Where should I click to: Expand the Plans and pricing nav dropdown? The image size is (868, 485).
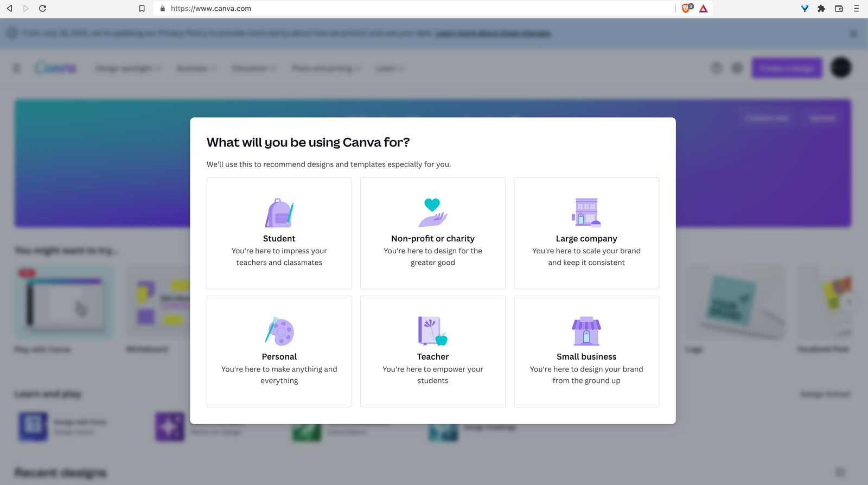(x=326, y=68)
